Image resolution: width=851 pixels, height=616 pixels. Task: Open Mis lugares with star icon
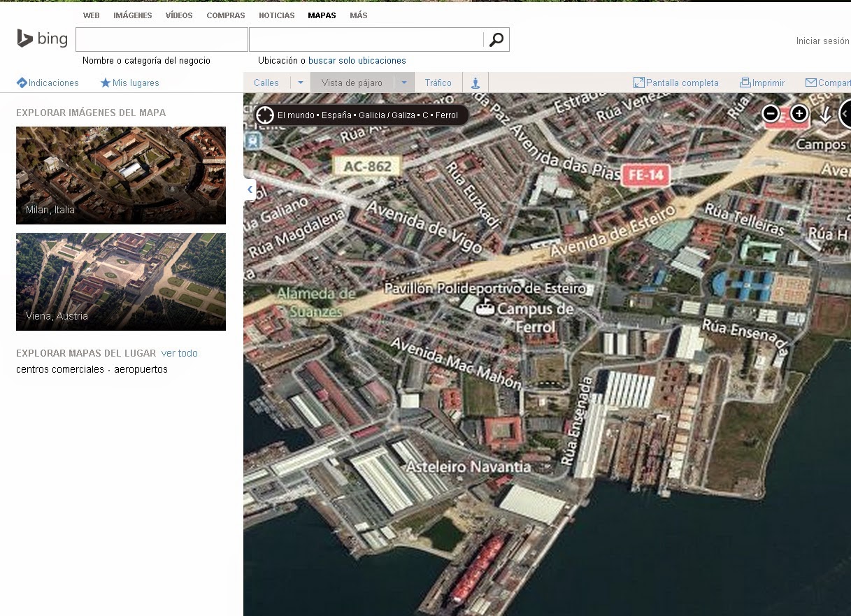(130, 83)
